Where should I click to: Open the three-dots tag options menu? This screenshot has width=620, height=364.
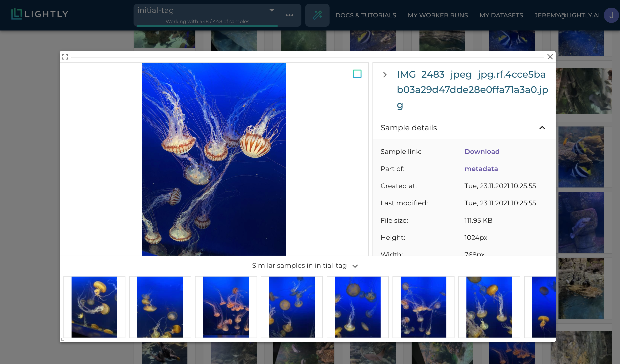[289, 15]
